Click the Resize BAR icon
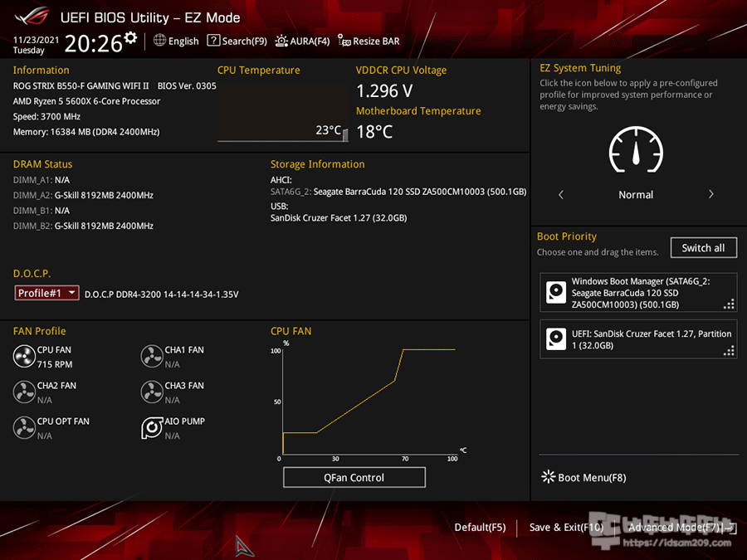The height and width of the screenshot is (560, 747). pos(344,41)
